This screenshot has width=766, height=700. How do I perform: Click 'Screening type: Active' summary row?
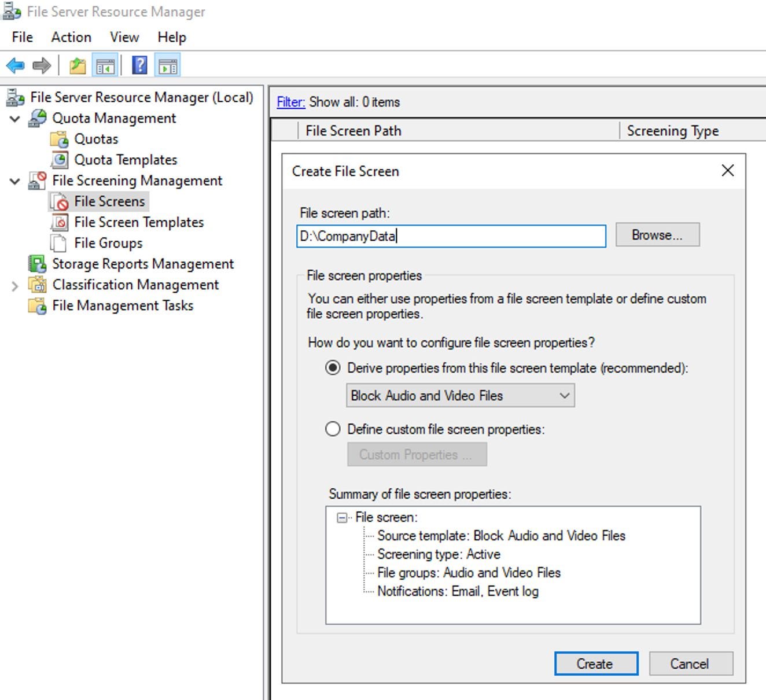point(439,554)
